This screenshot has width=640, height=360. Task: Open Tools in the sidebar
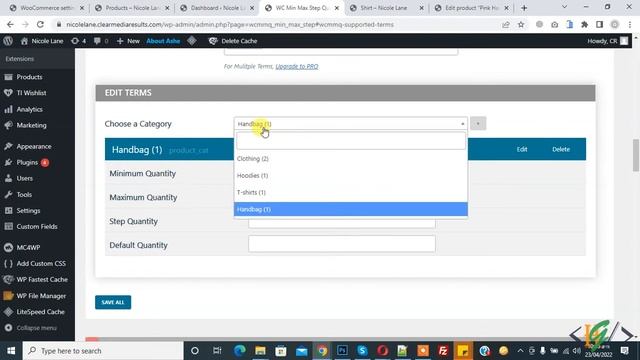[x=24, y=194]
